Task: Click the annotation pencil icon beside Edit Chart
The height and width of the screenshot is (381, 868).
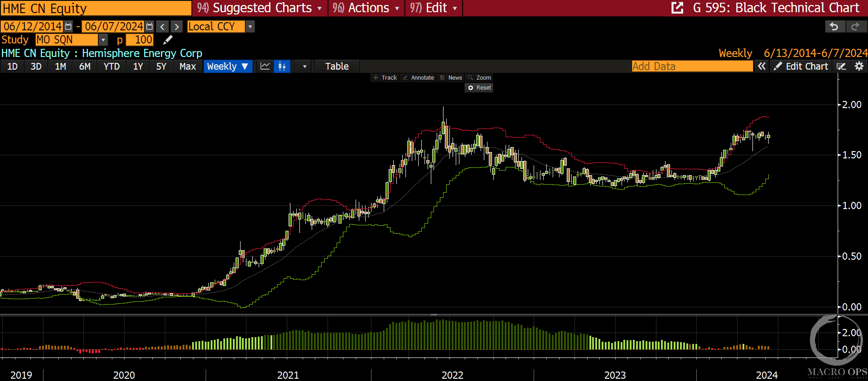Action: coord(841,67)
